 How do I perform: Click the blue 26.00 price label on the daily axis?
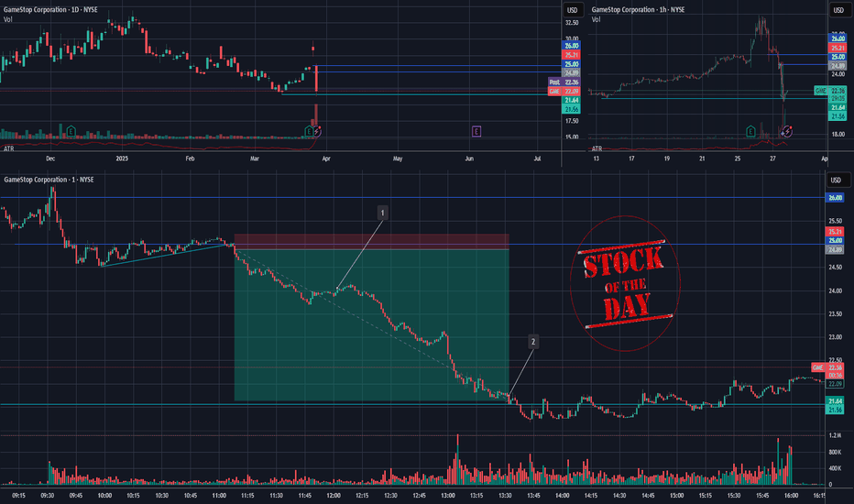coord(572,46)
